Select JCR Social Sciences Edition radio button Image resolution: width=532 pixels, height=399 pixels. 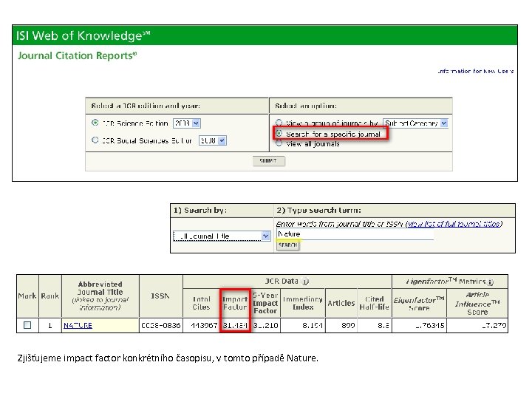click(95, 140)
